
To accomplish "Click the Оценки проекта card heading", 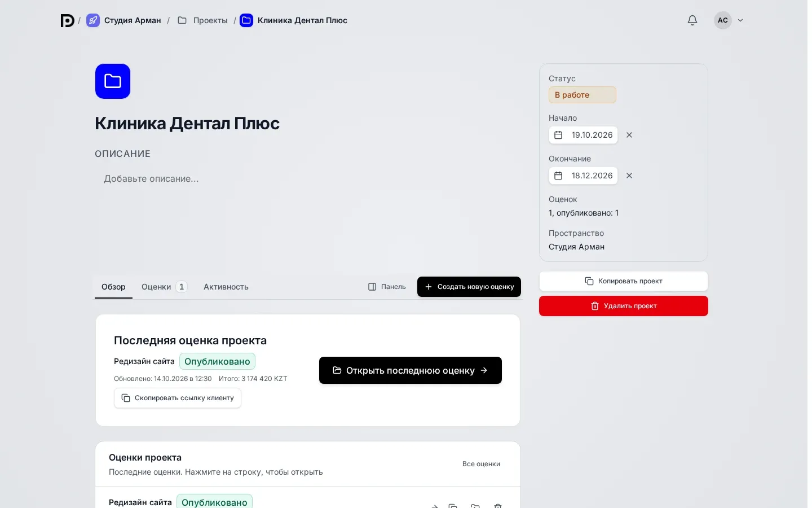I will pyautogui.click(x=145, y=457).
